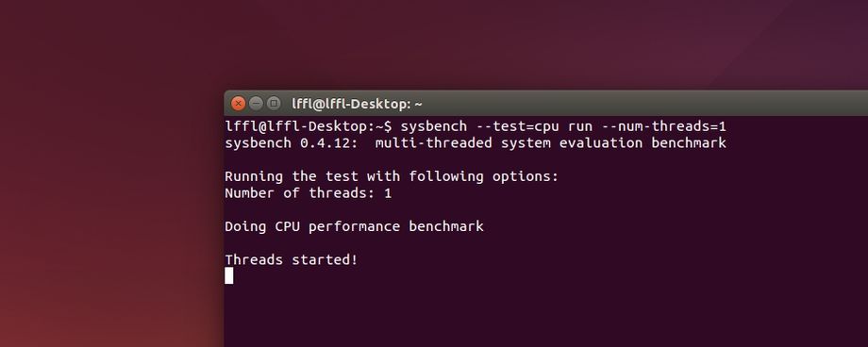Click the Number of threads: 1 line
This screenshot has width=868, height=347.
tap(308, 193)
